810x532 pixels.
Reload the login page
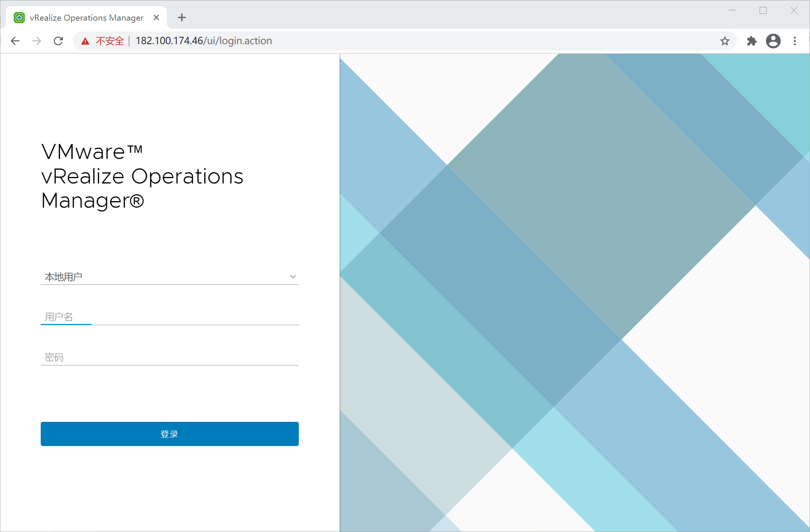tap(58, 41)
